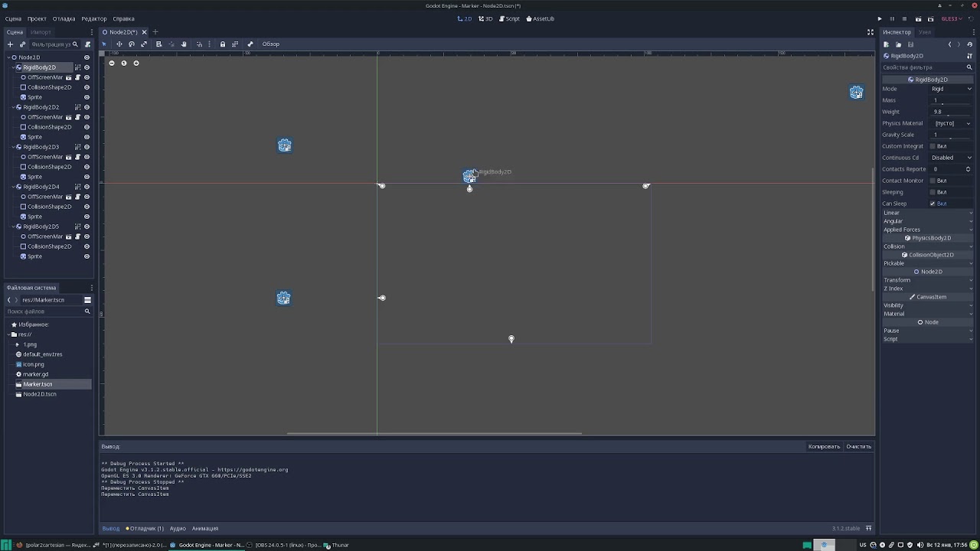Open the Обзор view menu
980x551 pixels.
[271, 44]
